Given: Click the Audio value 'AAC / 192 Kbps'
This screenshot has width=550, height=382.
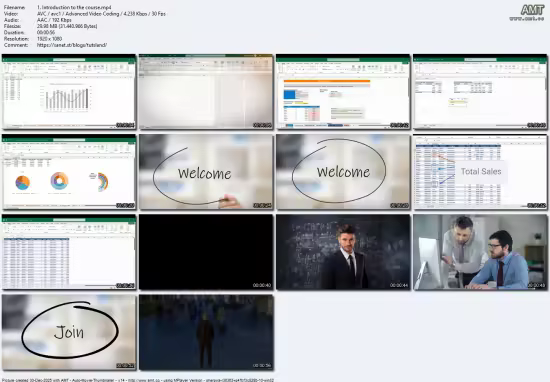Looking at the screenshot, I should tap(54, 20).
